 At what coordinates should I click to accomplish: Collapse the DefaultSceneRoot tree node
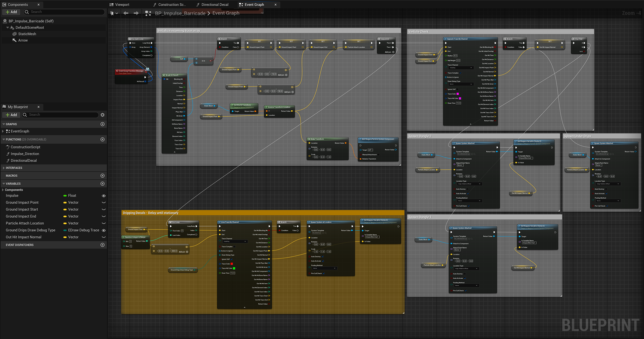click(8, 27)
